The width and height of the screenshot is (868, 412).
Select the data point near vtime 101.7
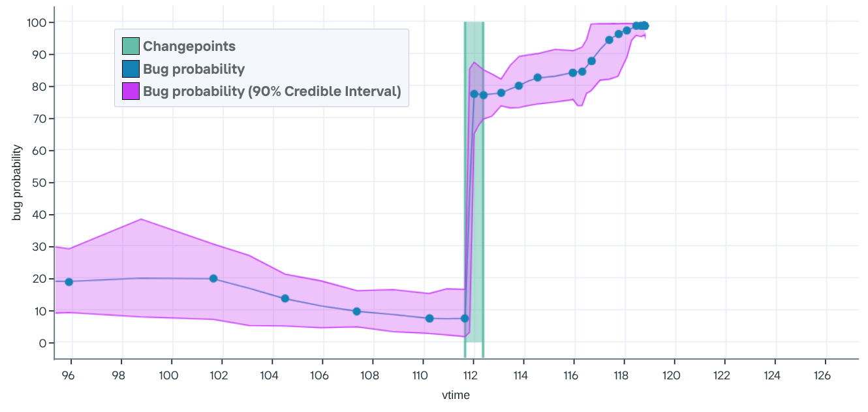click(213, 279)
